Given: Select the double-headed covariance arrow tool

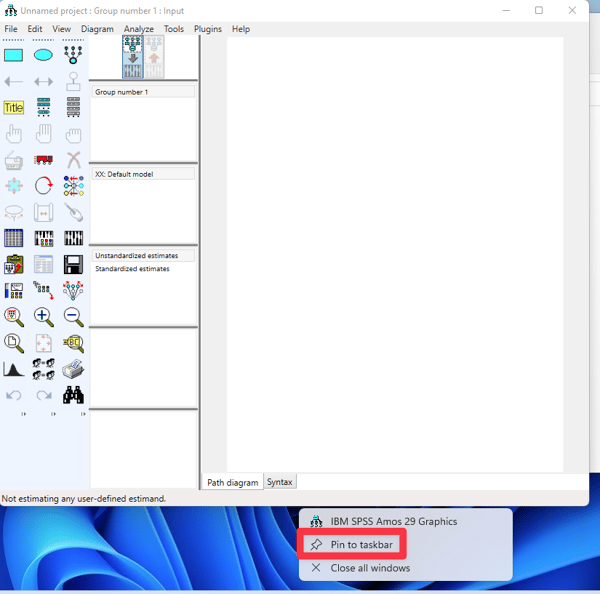Looking at the screenshot, I should pyautogui.click(x=43, y=82).
